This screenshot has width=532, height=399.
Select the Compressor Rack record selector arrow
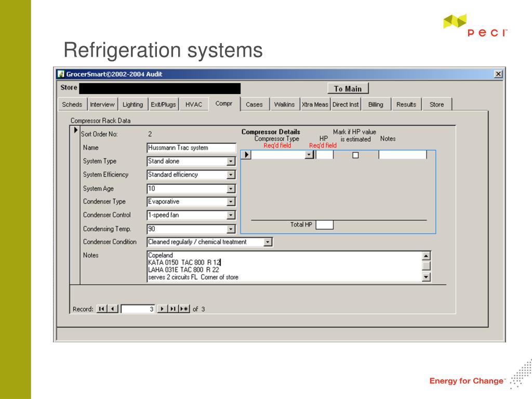tap(75, 130)
